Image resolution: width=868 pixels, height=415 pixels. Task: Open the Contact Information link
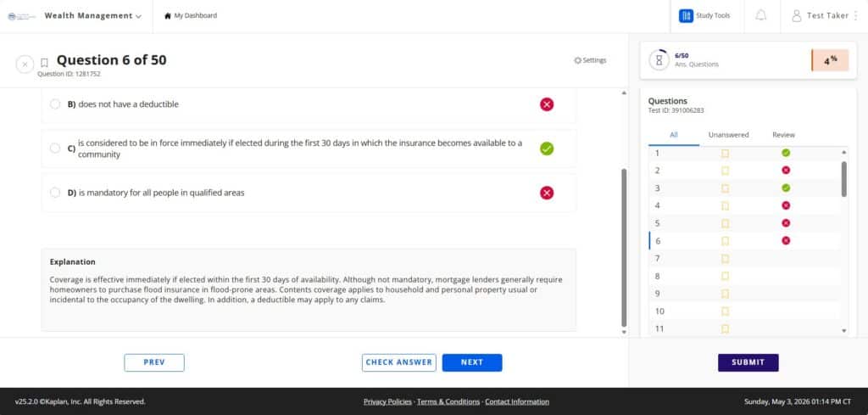[x=517, y=401]
